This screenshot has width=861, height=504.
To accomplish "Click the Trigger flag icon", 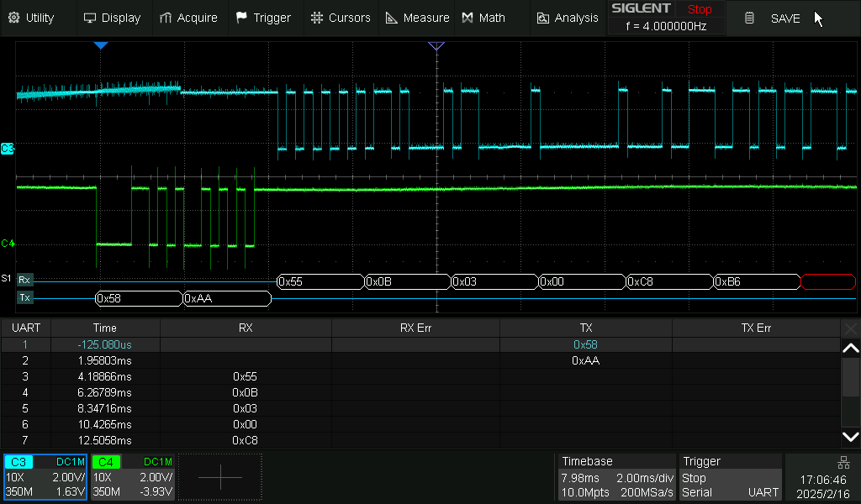I will click(242, 18).
